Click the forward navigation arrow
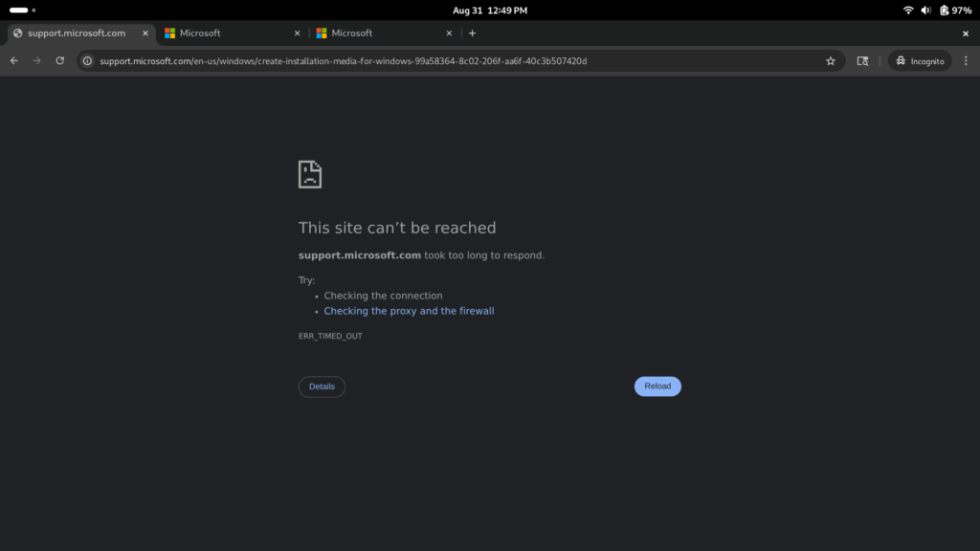Screen dimensions: 980x551 37,60
